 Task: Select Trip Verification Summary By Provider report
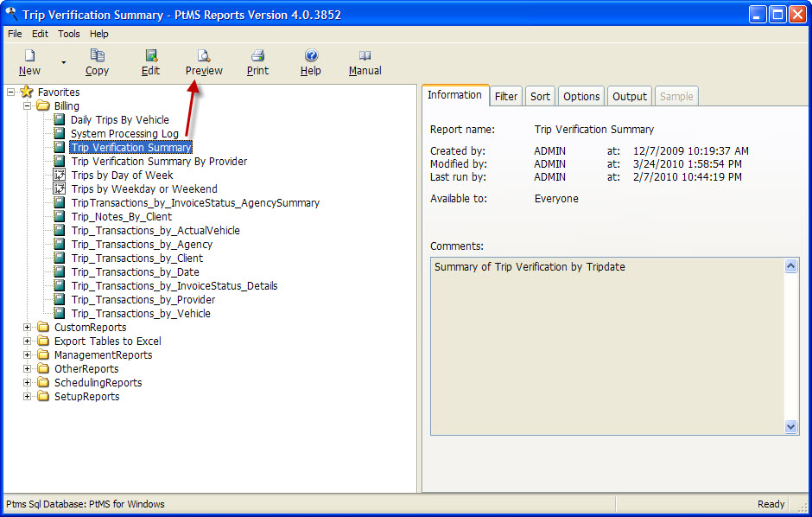pos(159,161)
